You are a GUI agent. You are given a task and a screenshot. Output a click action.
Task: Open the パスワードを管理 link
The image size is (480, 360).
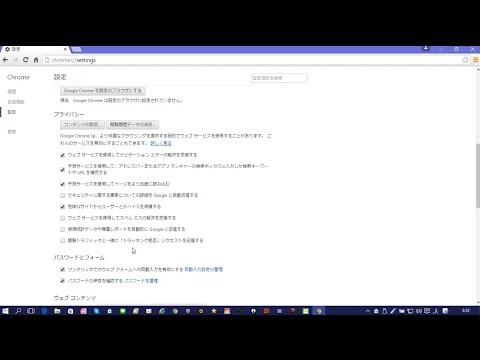pyautogui.click(x=141, y=281)
